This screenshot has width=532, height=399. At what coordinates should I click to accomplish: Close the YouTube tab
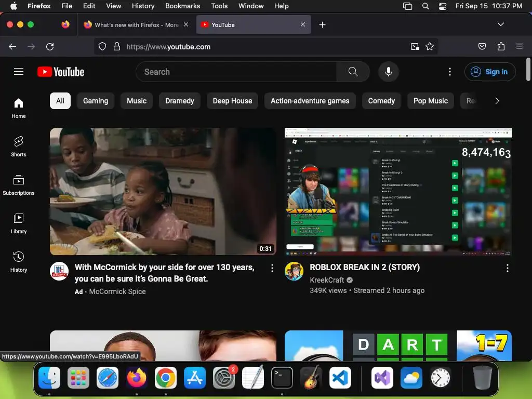tap(303, 24)
